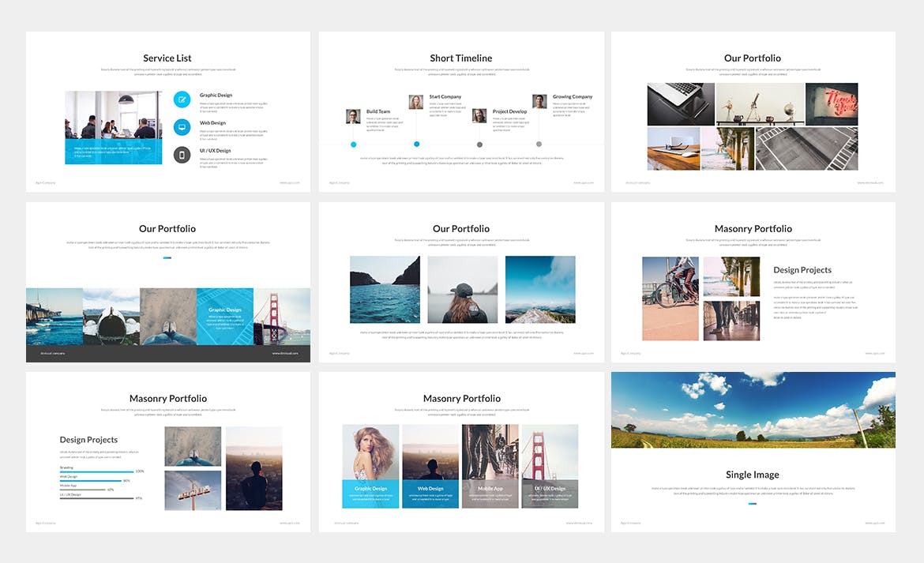Click the Branding 100% progress bar

pos(96,472)
